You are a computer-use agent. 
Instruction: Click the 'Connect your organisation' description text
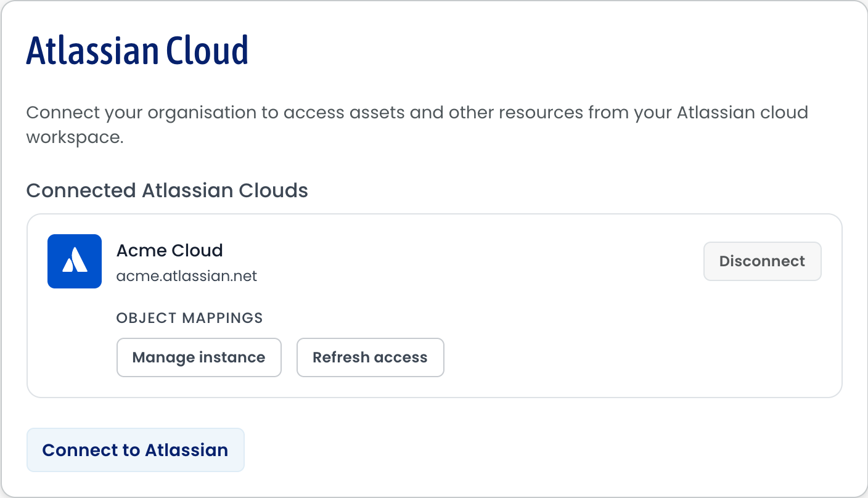point(417,125)
